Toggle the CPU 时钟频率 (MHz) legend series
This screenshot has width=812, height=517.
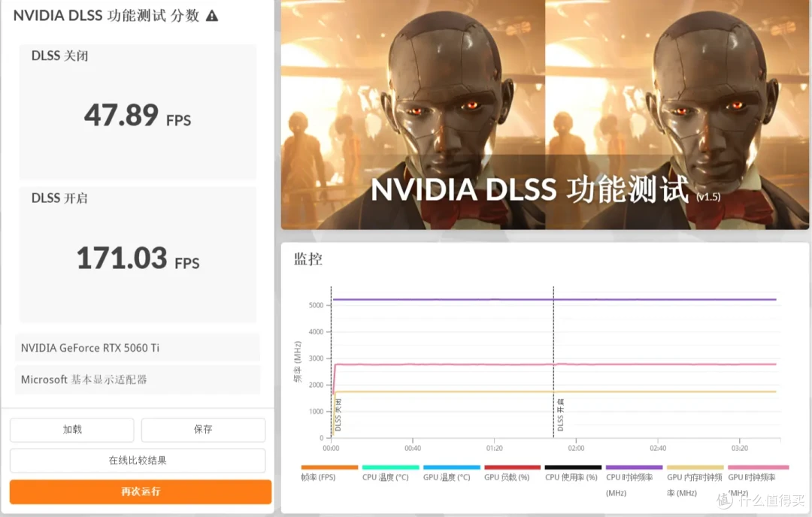coord(634,481)
